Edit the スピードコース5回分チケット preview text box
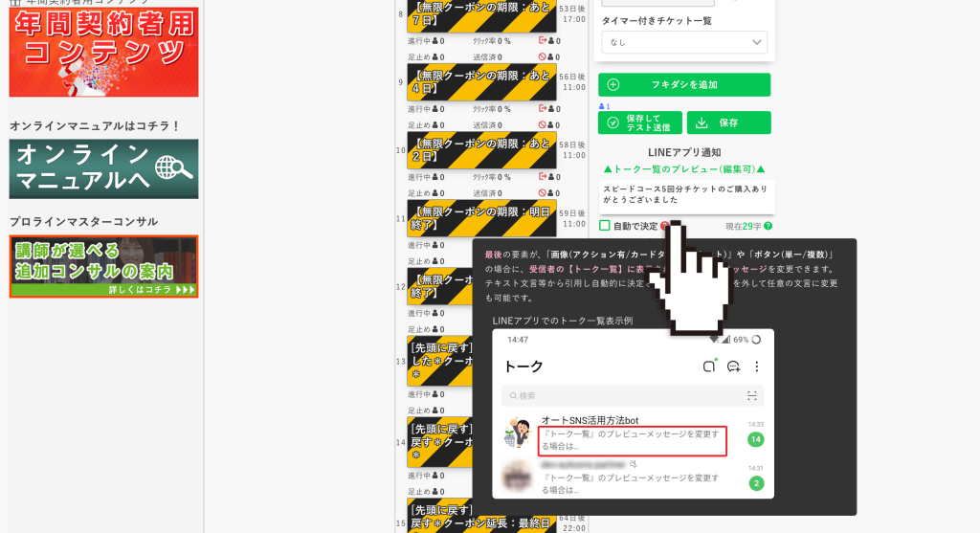This screenshot has height=533, width=980. pyautogui.click(x=685, y=196)
